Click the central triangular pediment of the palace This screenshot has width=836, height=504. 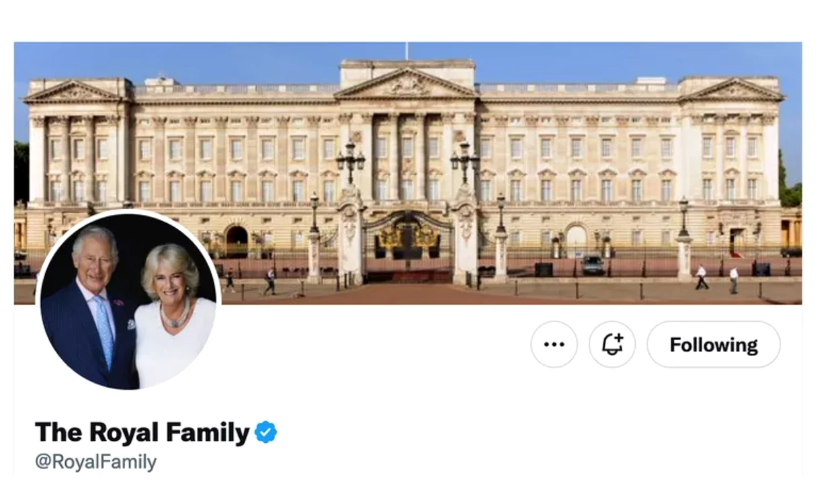coord(406,83)
